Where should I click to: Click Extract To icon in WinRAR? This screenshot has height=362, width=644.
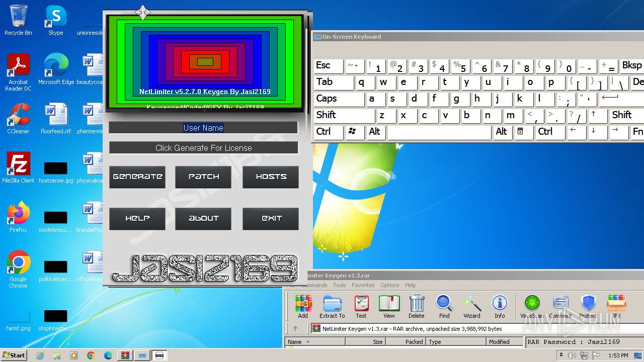[x=332, y=307]
